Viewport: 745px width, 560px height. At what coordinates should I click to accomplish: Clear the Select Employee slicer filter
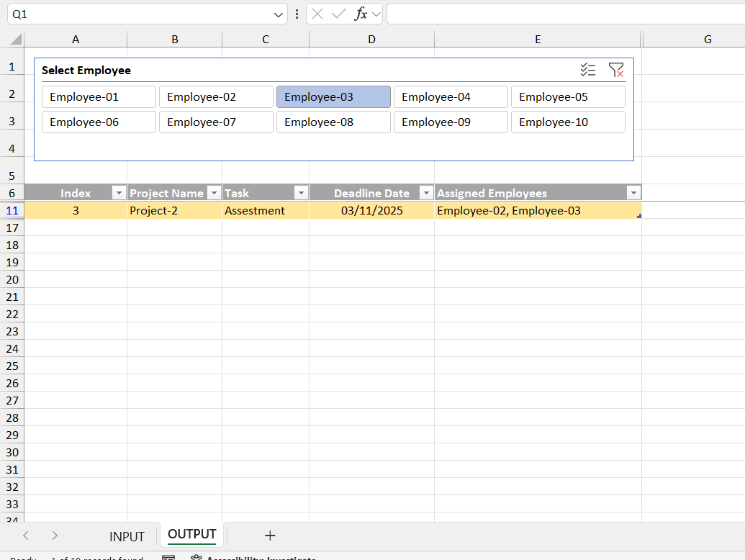(x=615, y=70)
